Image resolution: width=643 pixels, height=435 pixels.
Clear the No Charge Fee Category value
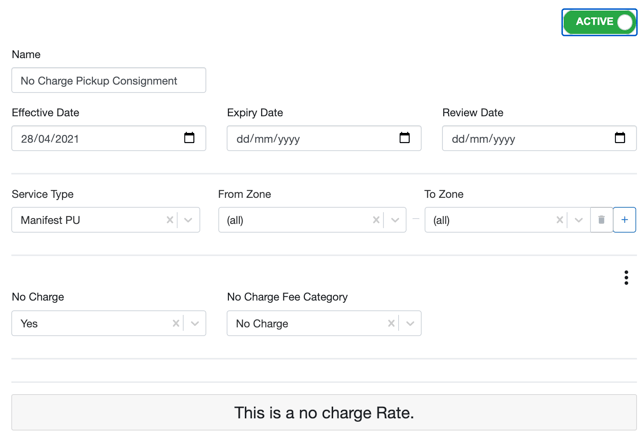click(x=391, y=324)
